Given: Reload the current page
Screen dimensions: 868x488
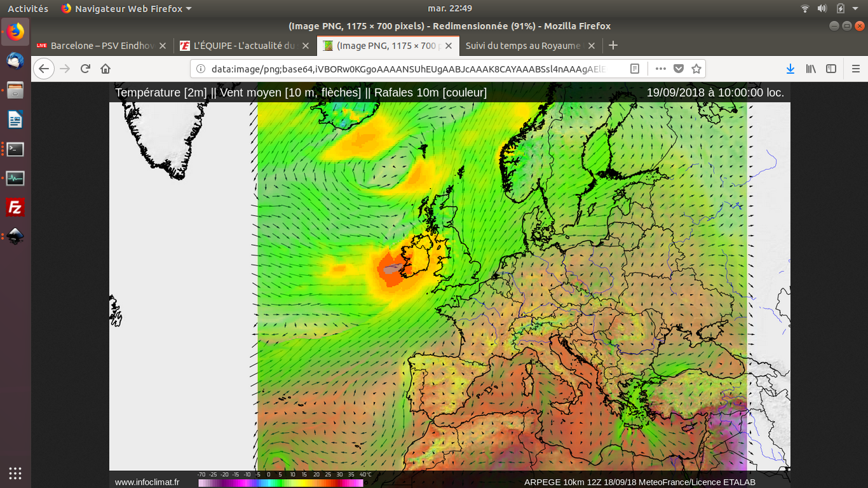Looking at the screenshot, I should pyautogui.click(x=85, y=69).
